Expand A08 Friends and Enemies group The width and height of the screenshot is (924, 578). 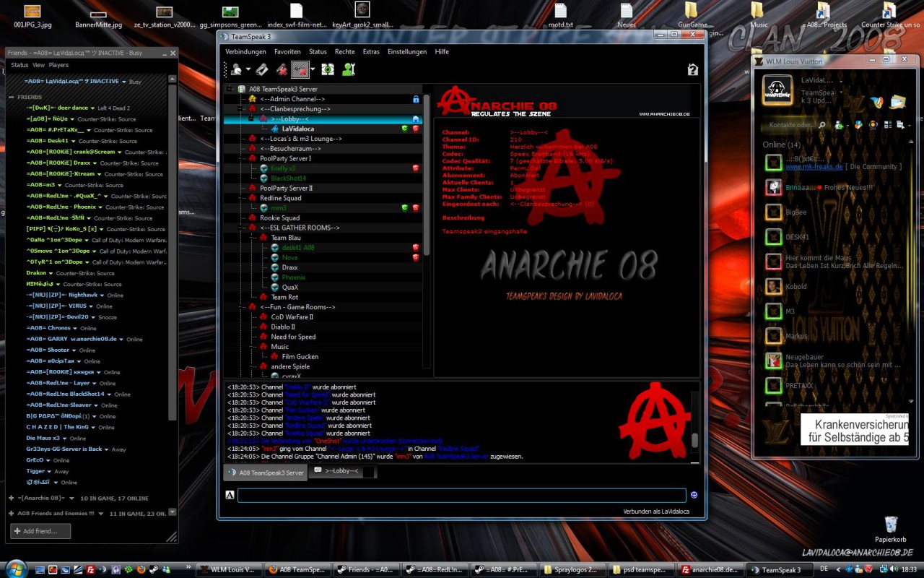point(12,513)
